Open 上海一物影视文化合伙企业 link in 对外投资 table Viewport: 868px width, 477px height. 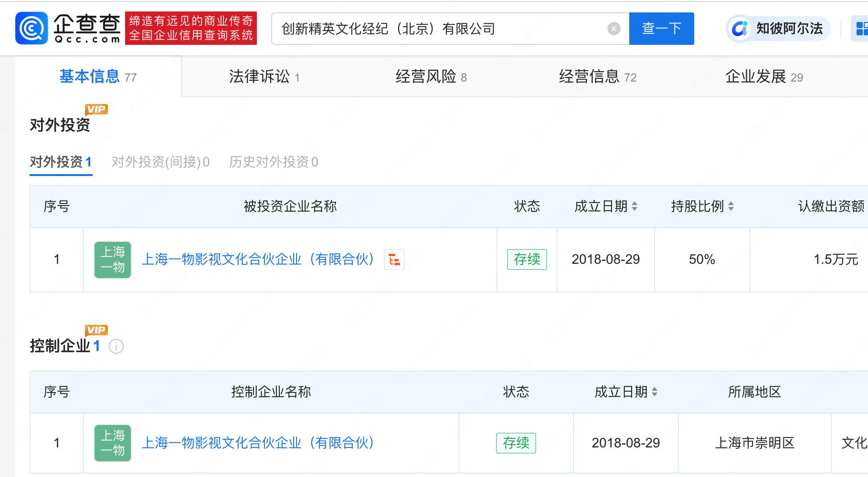pos(258,259)
